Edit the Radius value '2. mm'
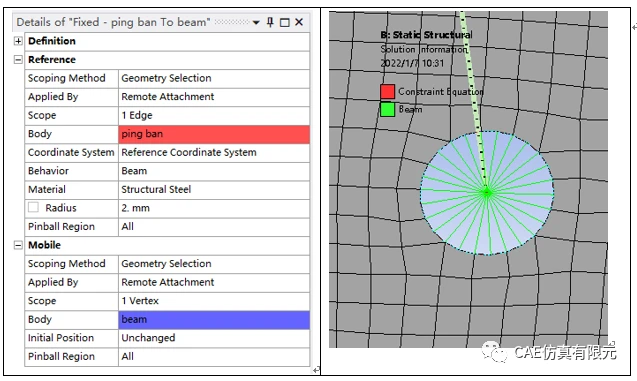This screenshot has width=637, height=381. click(x=214, y=208)
